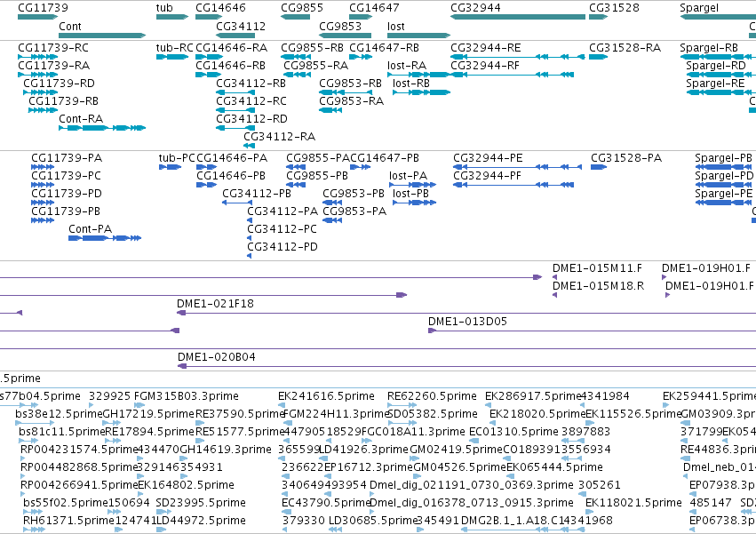Image resolution: width=756 pixels, height=534 pixels.
Task: Select transcript CG32944-RE
Action: pos(486,48)
